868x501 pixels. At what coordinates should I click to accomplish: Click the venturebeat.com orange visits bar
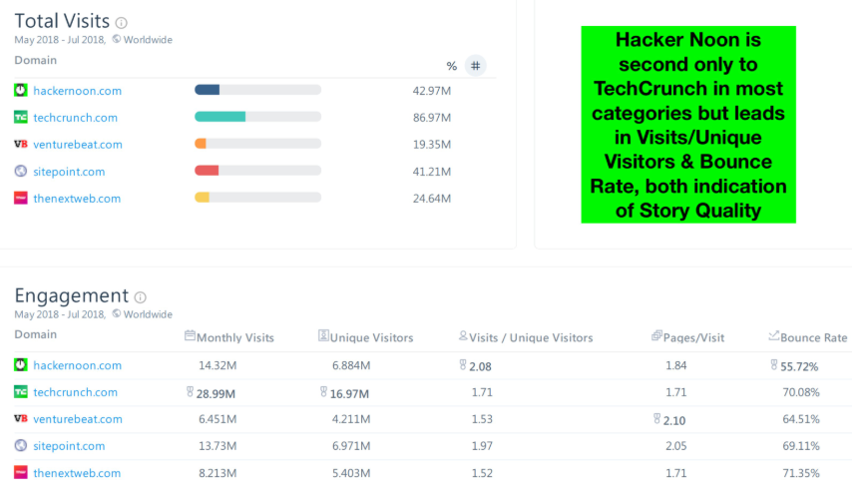coord(201,144)
